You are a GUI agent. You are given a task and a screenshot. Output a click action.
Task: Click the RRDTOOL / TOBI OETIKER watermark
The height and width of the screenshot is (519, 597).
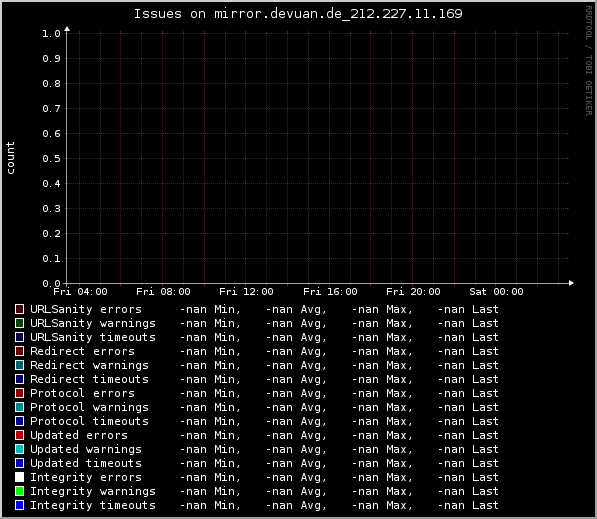tap(589, 61)
